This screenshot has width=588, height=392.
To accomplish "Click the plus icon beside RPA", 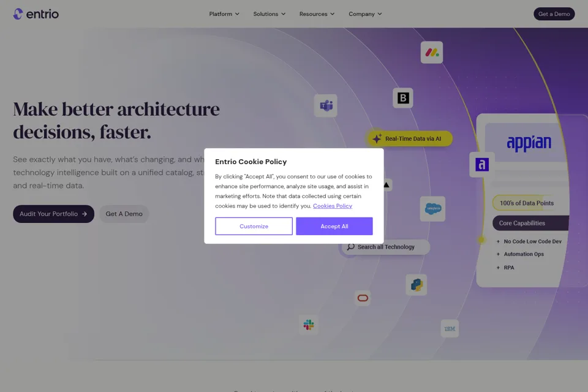I will pyautogui.click(x=498, y=268).
